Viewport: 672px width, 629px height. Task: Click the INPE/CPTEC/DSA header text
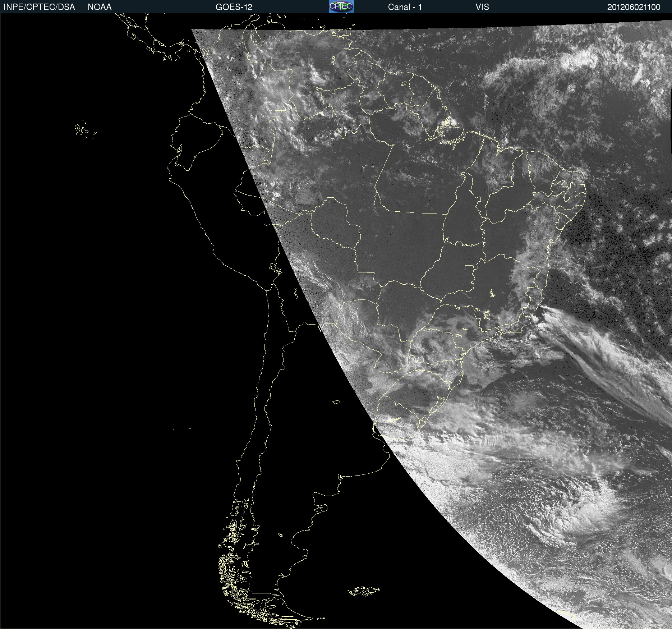tap(39, 7)
